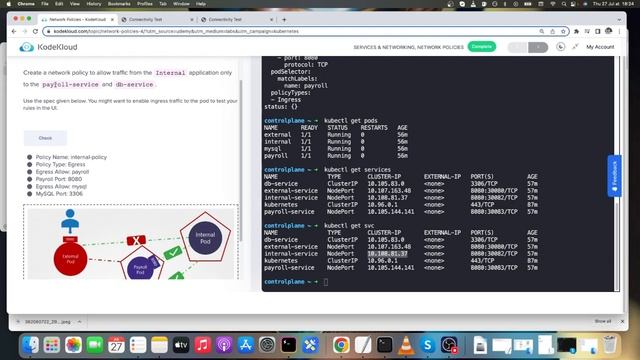The width and height of the screenshot is (640, 360).
Task: Open Skype in the dock
Action: pyautogui.click(x=427, y=345)
